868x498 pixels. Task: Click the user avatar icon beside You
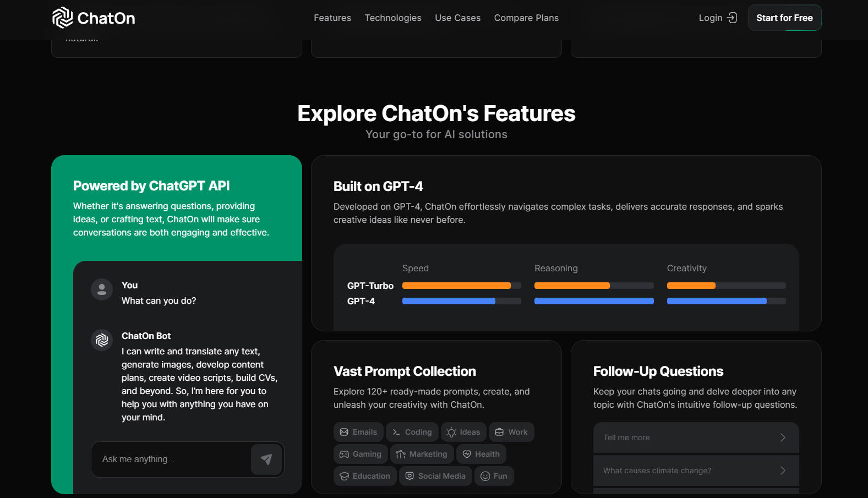tap(102, 289)
